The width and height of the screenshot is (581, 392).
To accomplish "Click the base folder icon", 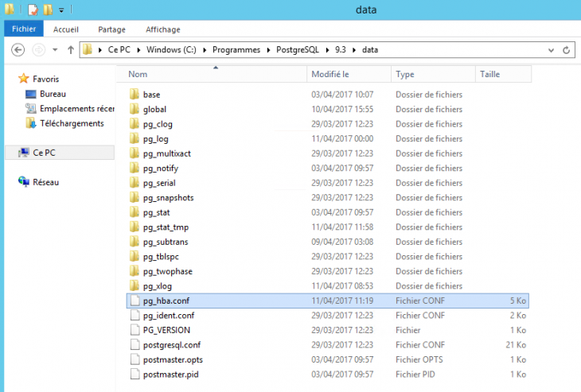I will pos(135,94).
